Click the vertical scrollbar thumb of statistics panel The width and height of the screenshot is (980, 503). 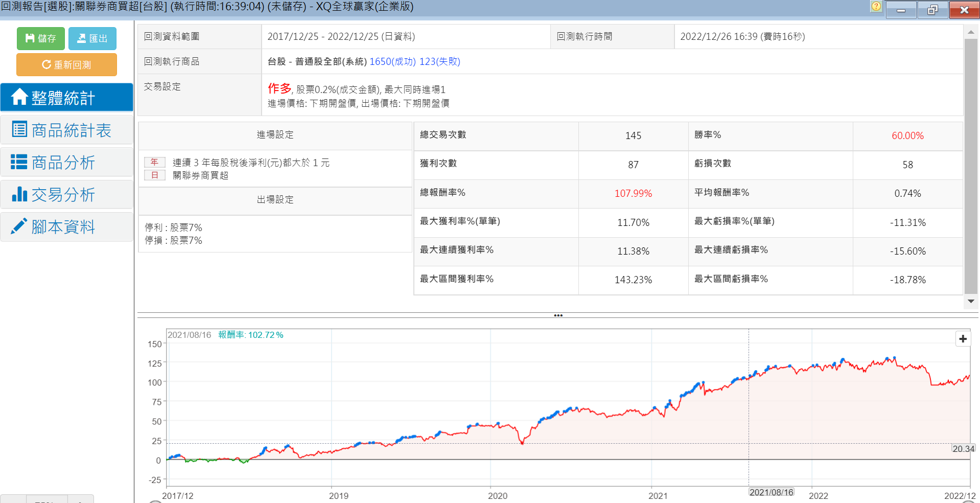971,164
